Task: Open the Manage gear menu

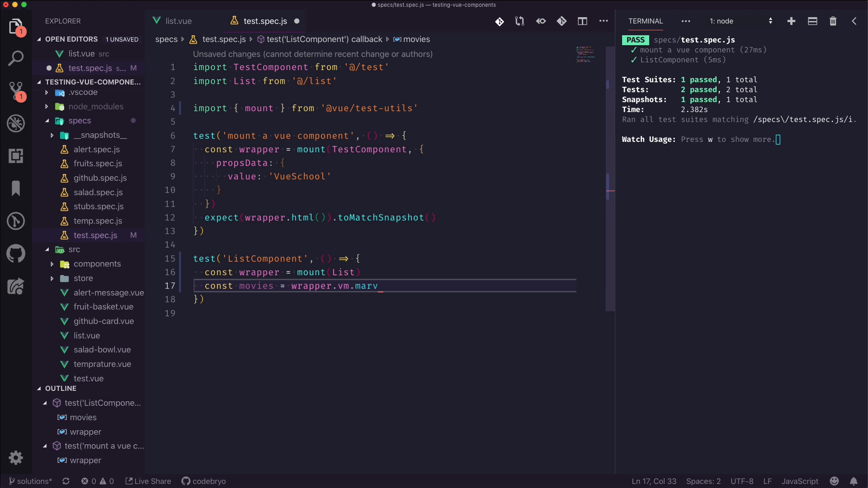Action: (16, 458)
